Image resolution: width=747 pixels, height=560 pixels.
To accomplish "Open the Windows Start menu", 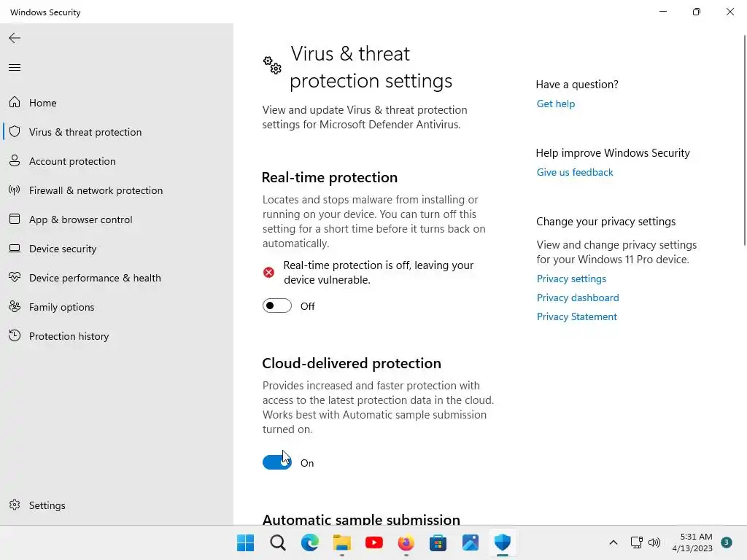I will (x=246, y=542).
